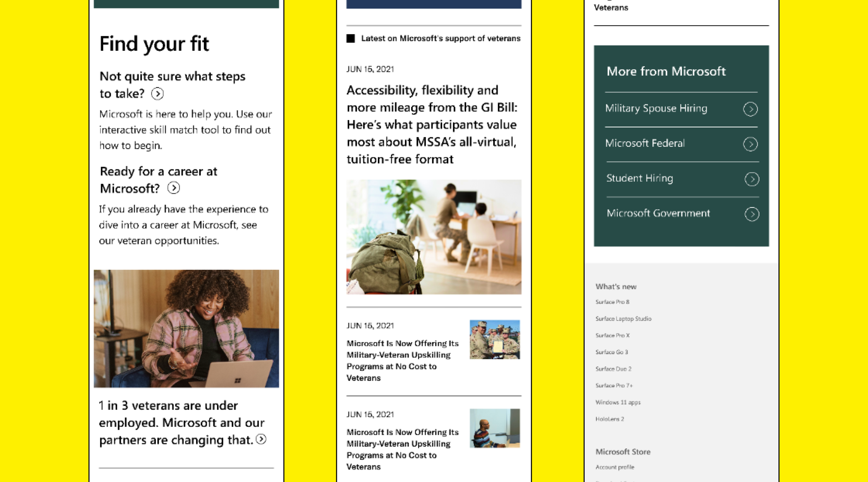Screen dimensions: 868x482
Task: Click the 'What's new' footer heading
Action: pyautogui.click(x=616, y=286)
